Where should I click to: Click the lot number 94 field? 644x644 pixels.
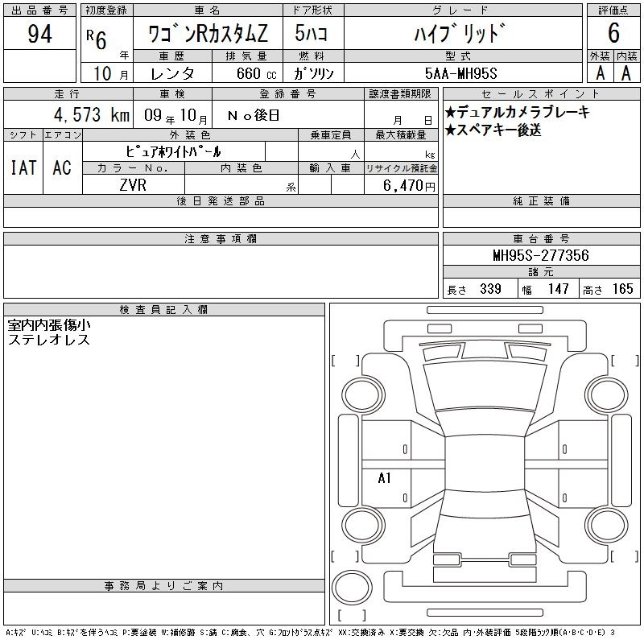coord(39,34)
